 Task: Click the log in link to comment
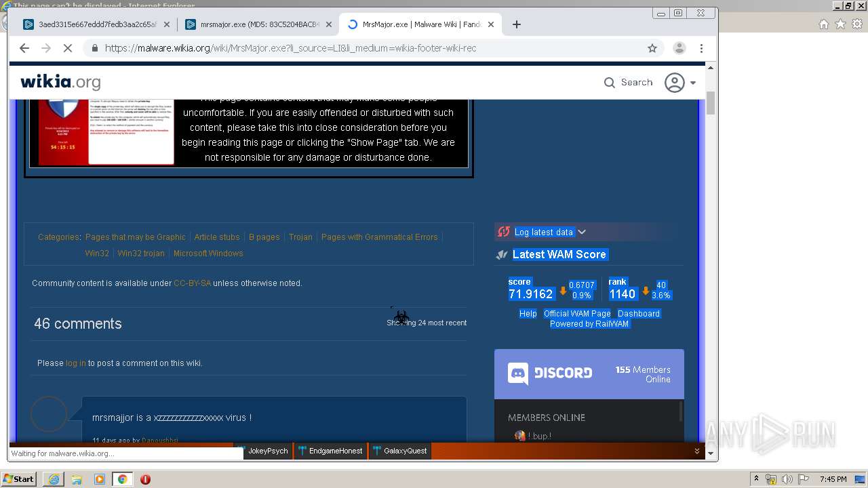point(76,363)
